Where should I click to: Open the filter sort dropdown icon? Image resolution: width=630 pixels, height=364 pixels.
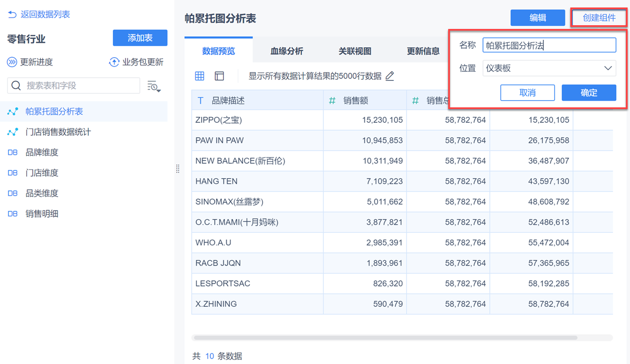coord(154,86)
